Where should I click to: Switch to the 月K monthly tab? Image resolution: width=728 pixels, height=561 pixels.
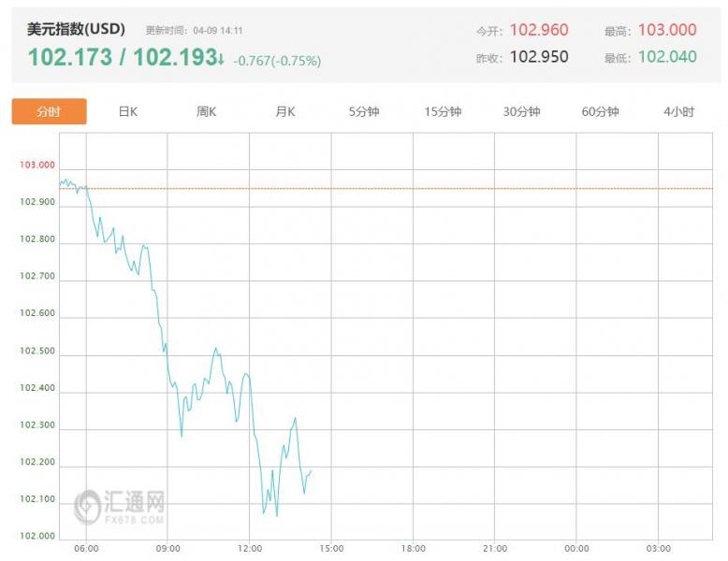(x=285, y=111)
